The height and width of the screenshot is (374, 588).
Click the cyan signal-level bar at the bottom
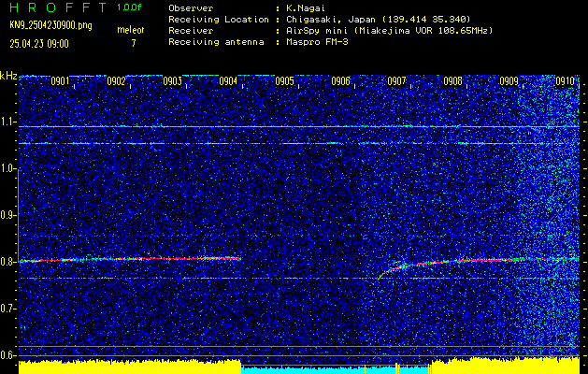337,370
